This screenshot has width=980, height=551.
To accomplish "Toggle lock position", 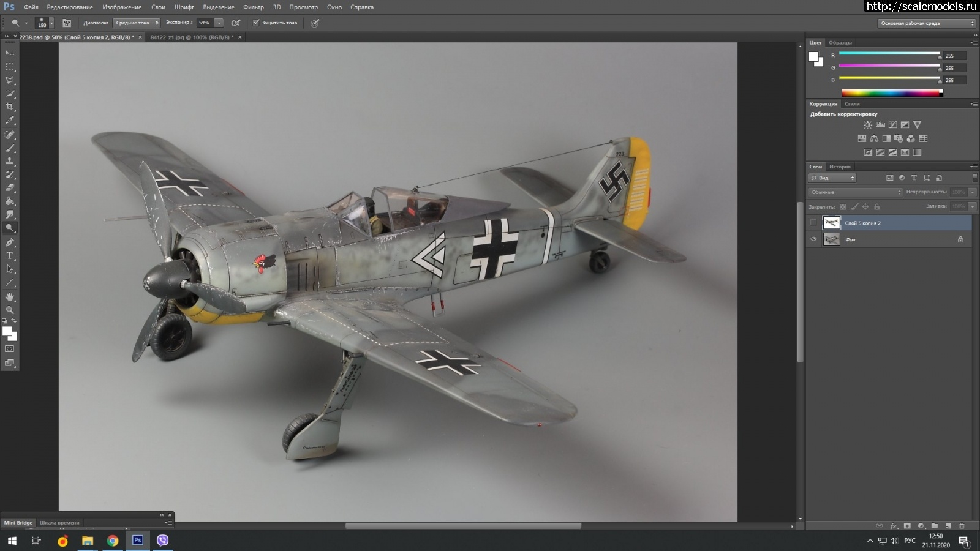I will click(865, 207).
